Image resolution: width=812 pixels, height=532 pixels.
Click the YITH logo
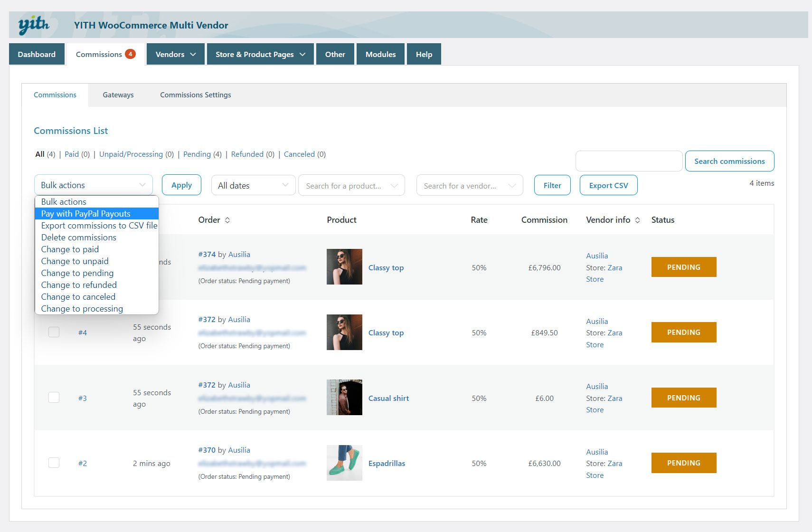pos(34,25)
